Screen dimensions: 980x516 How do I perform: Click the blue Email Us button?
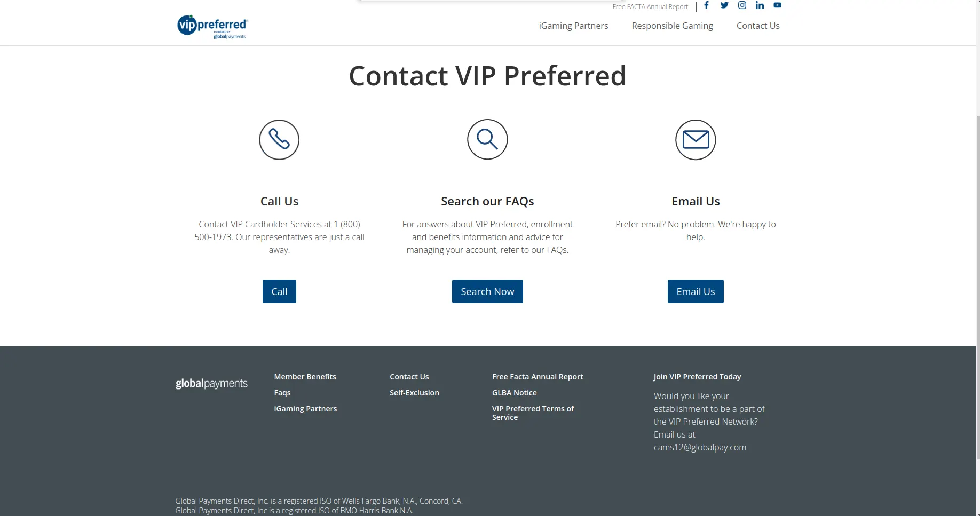696,291
